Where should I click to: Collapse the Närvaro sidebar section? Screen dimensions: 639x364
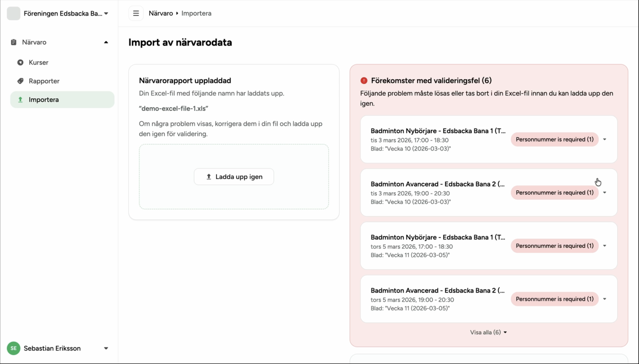click(x=106, y=42)
